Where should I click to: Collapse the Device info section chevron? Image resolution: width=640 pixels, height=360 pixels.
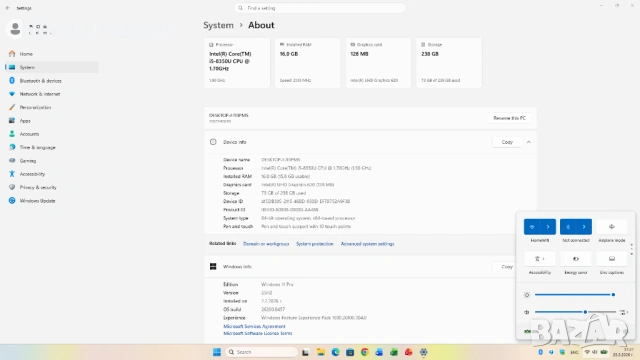click(529, 142)
